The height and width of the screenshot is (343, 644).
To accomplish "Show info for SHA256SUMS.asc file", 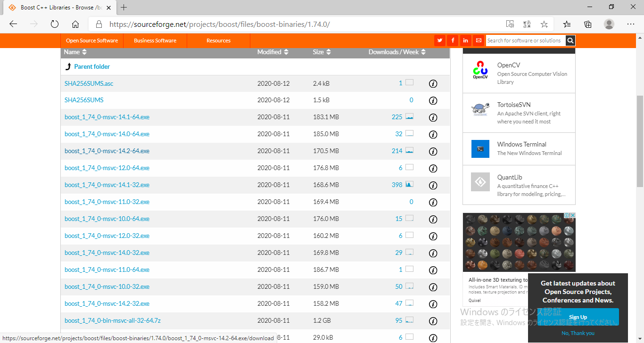I will 433,84.
